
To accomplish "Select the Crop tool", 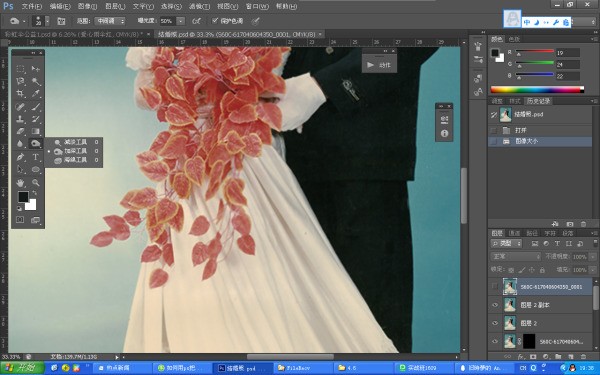I will click(20, 93).
